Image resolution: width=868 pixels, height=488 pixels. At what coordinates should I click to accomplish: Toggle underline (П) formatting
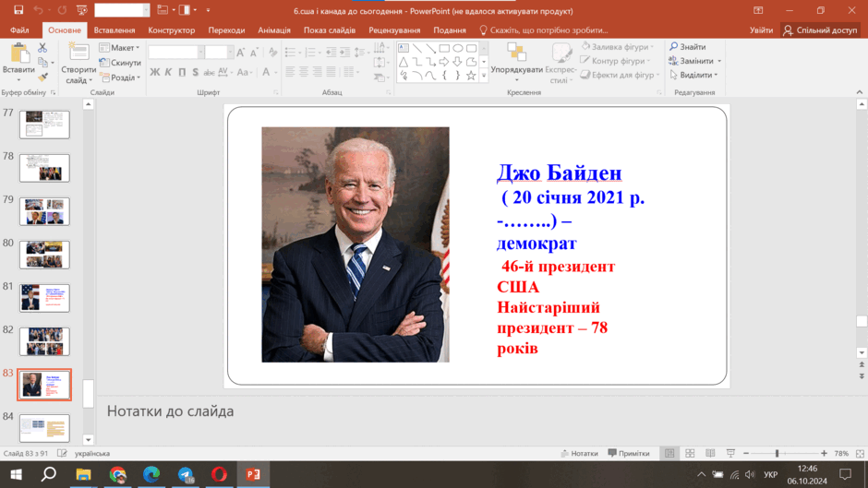pos(182,72)
